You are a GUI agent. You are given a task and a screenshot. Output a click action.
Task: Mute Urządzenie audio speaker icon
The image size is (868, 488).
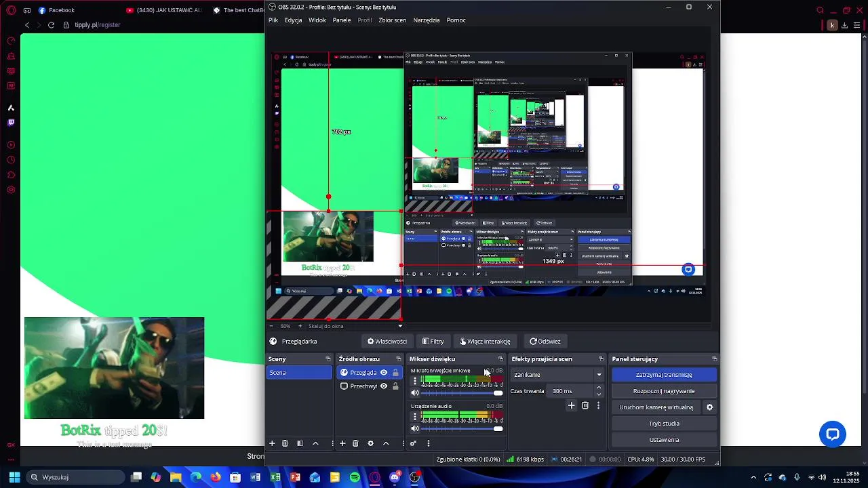point(415,428)
